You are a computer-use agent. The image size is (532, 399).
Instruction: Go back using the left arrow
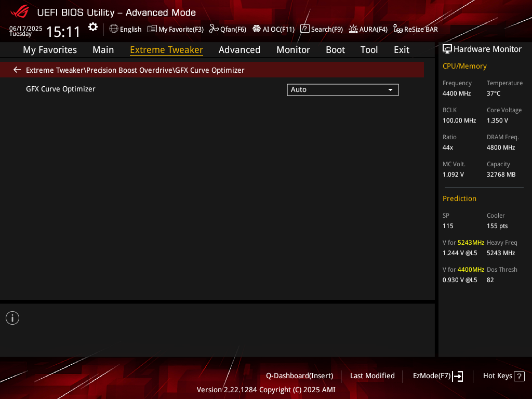click(x=17, y=70)
